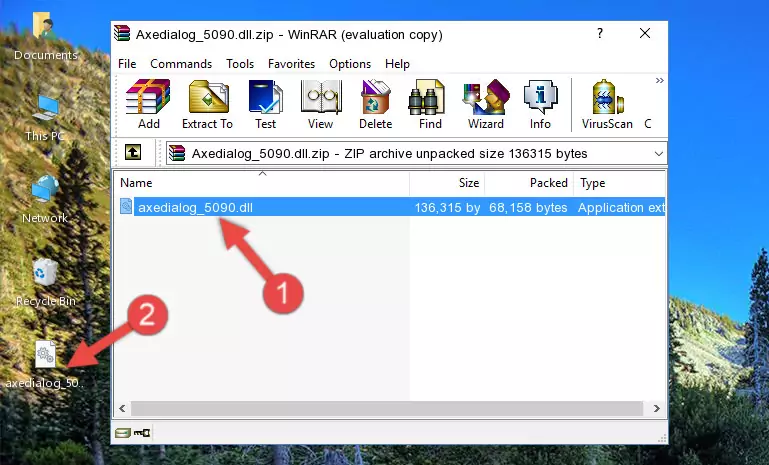
Task: Expand the hidden toolbar buttons chevron
Action: [x=660, y=80]
